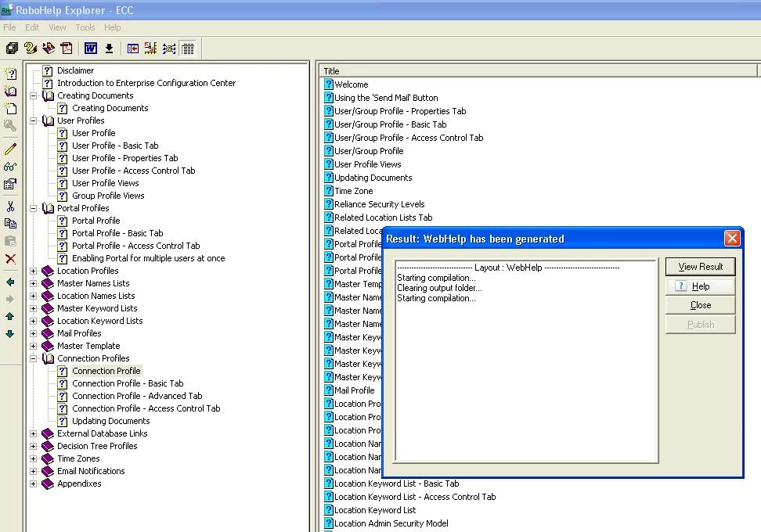The height and width of the screenshot is (532, 761).
Task: Click the glasses Preview icon
Action: point(10,167)
